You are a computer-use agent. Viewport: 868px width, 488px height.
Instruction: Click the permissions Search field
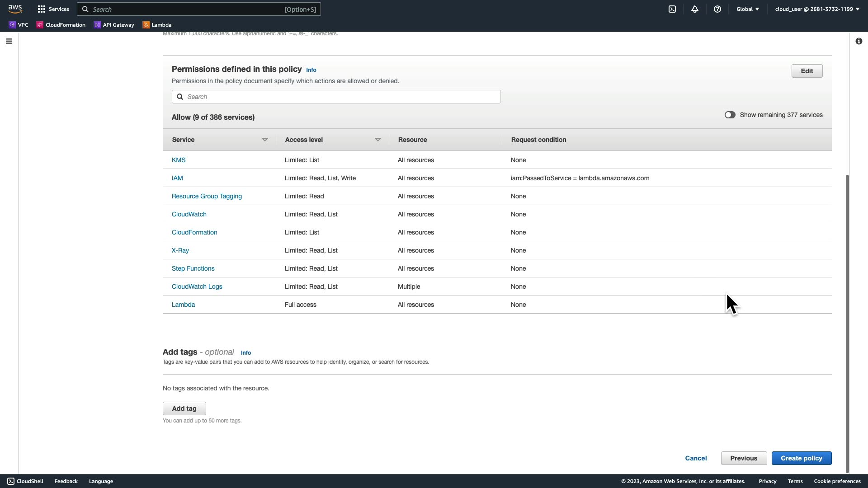click(x=336, y=97)
